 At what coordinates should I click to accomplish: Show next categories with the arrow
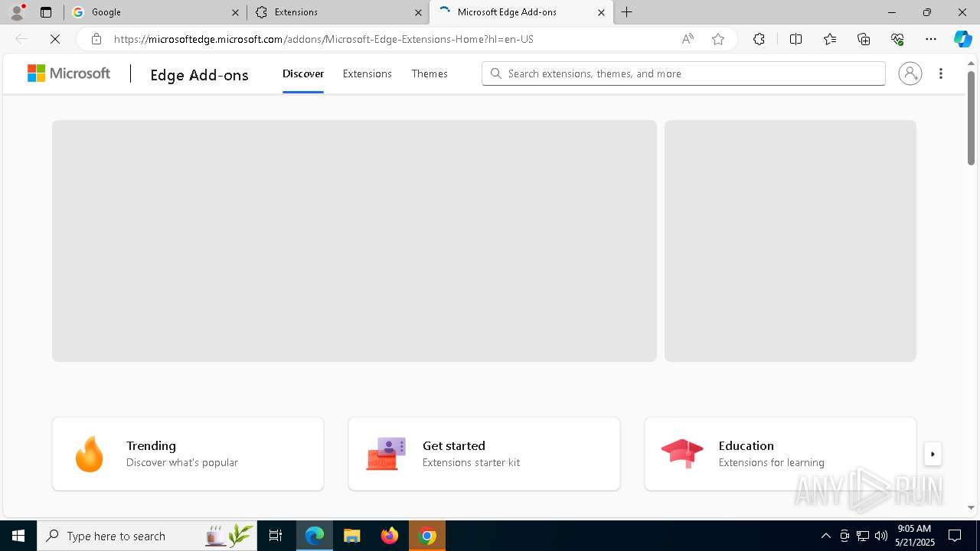click(933, 454)
